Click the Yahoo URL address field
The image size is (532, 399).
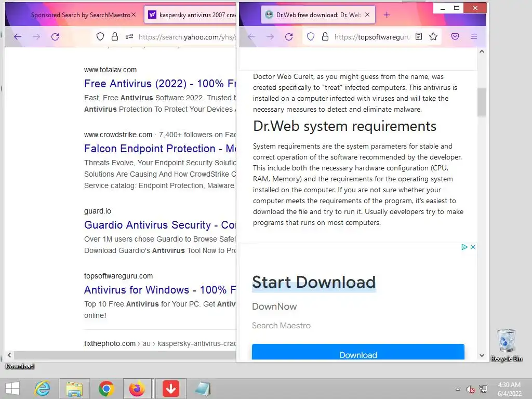[187, 37]
